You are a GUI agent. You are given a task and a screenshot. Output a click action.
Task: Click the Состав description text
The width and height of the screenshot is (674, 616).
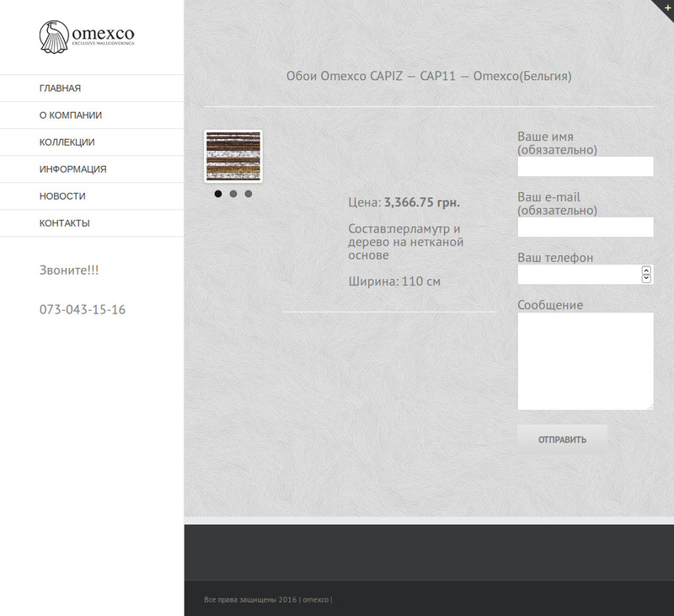[x=406, y=242]
